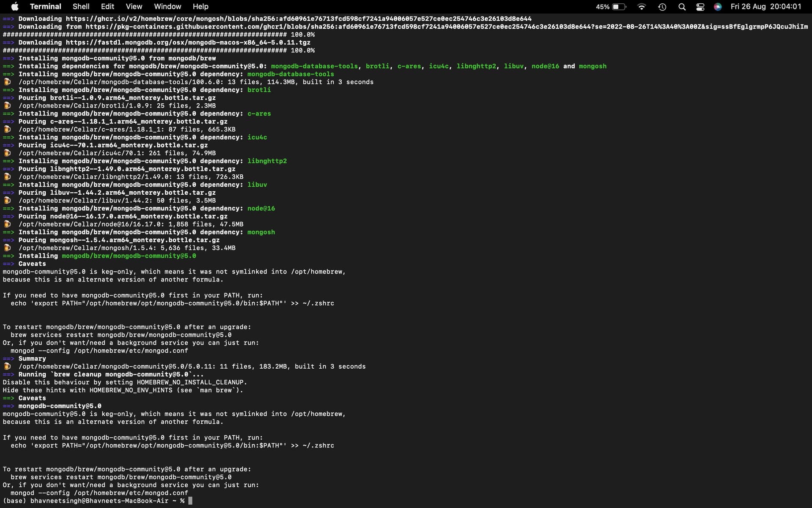Image resolution: width=812 pixels, height=508 pixels.
Task: Click the green mongosh dependency name
Action: (x=261, y=232)
